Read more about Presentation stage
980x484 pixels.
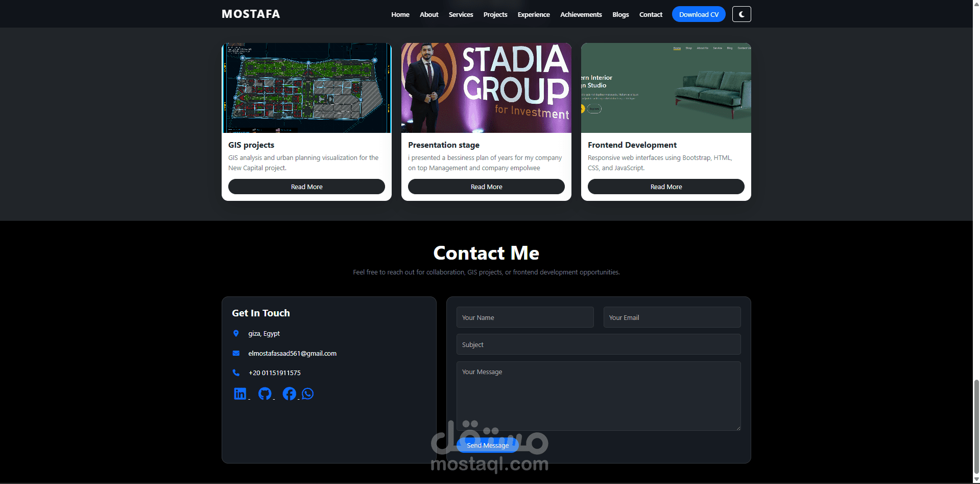pos(486,187)
